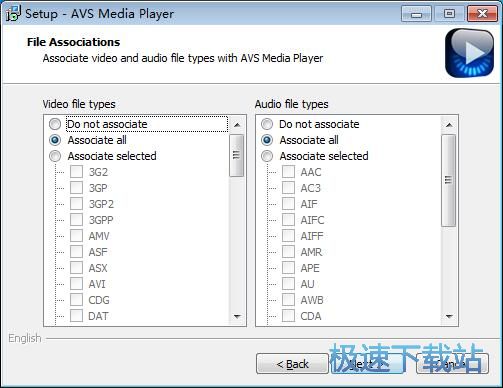The width and height of the screenshot is (503, 388).
Task: Cancel the setup wizard
Action: pyautogui.click(x=453, y=364)
